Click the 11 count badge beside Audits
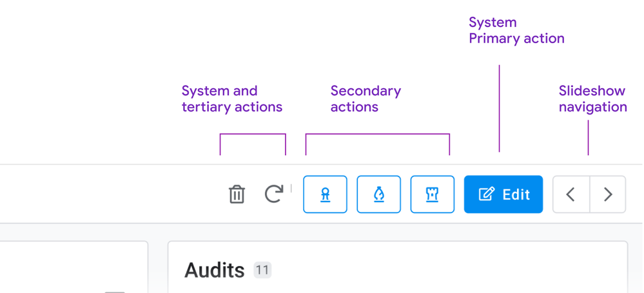This screenshot has width=644, height=293. point(262,270)
